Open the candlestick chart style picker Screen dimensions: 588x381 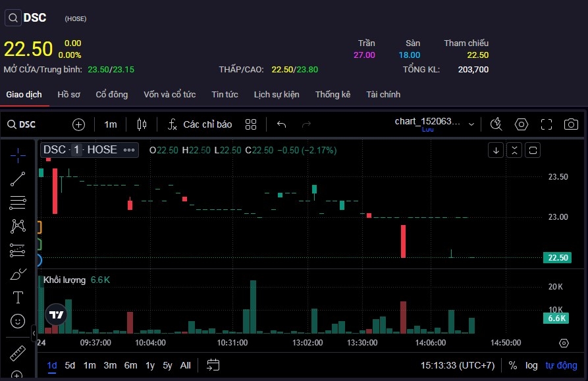click(x=142, y=124)
